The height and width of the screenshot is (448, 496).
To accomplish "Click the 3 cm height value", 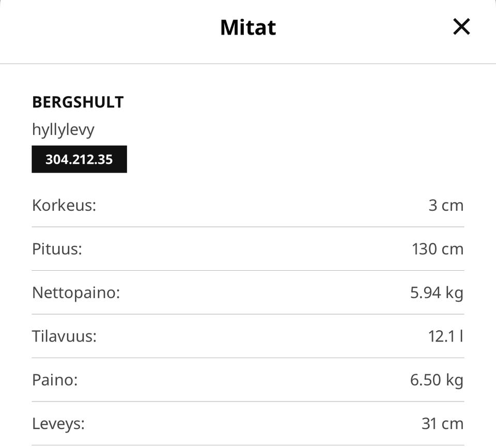I will pos(446,205).
